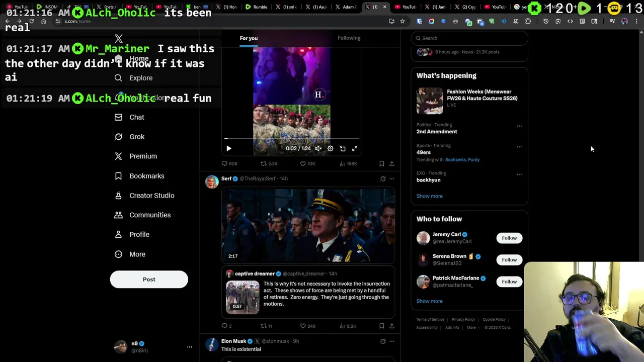This screenshot has width=644, height=362.
Task: Play the video with the play button
Action: (x=229, y=148)
